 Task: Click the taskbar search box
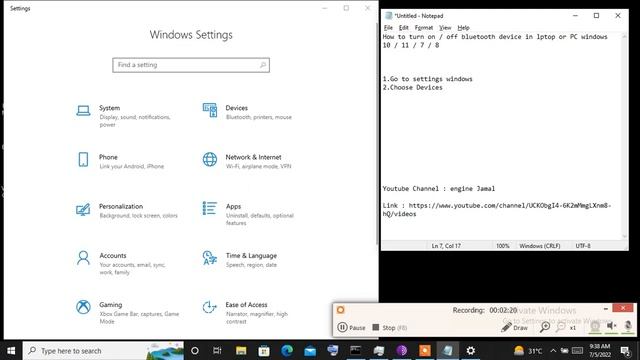(x=103, y=351)
